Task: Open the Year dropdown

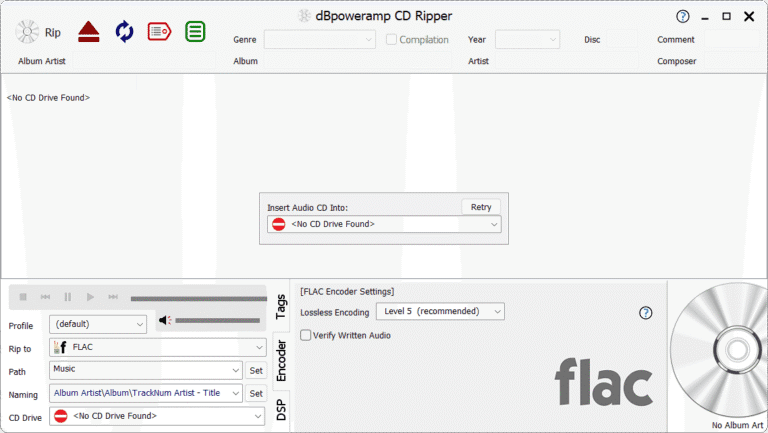Action: coord(527,40)
